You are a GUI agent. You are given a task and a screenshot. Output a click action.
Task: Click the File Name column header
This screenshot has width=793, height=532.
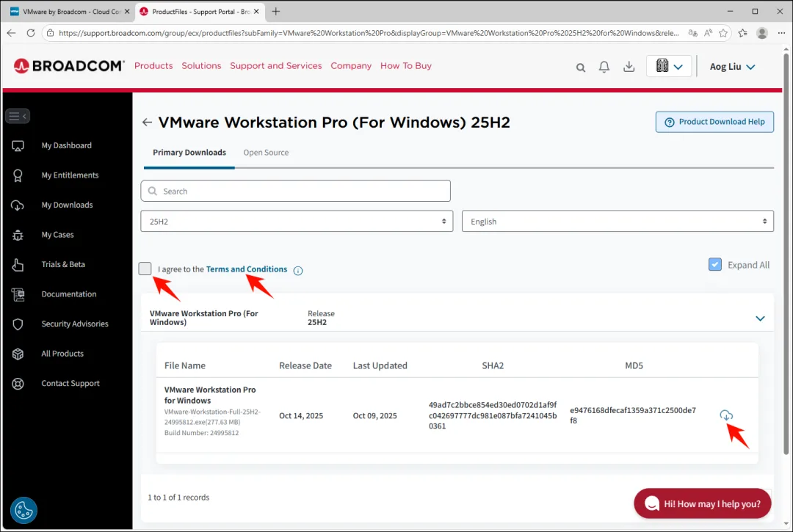(184, 365)
